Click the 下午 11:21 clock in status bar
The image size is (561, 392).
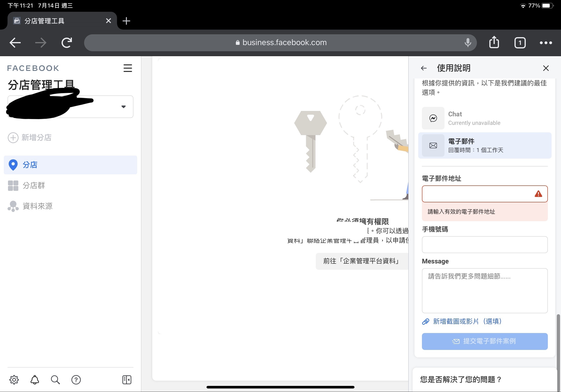20,5
